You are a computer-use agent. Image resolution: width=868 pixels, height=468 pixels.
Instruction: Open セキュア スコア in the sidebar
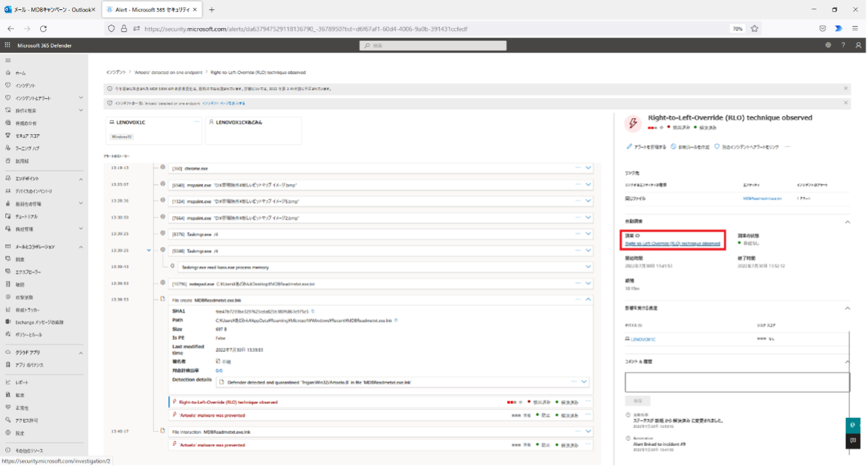click(x=27, y=136)
